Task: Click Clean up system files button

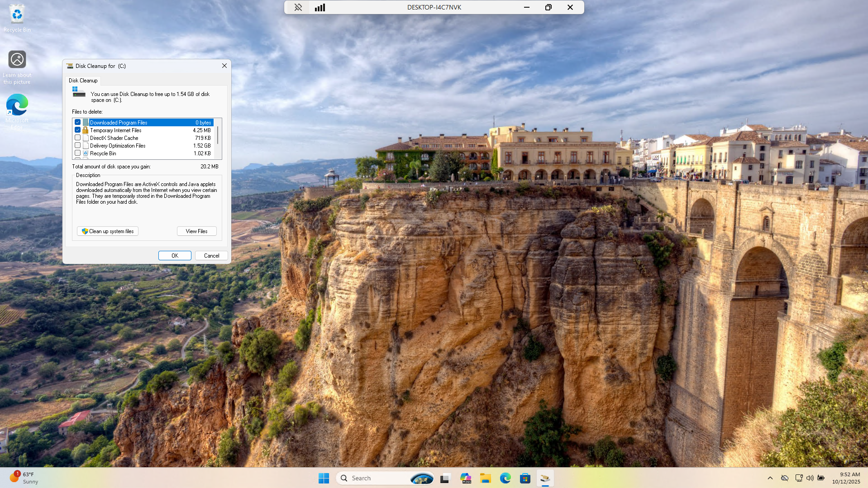Action: tap(108, 231)
